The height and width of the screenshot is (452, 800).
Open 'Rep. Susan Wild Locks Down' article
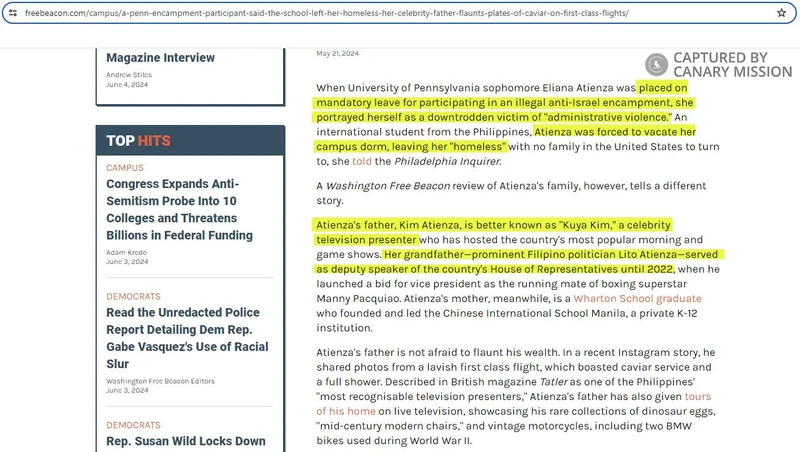coord(186,441)
